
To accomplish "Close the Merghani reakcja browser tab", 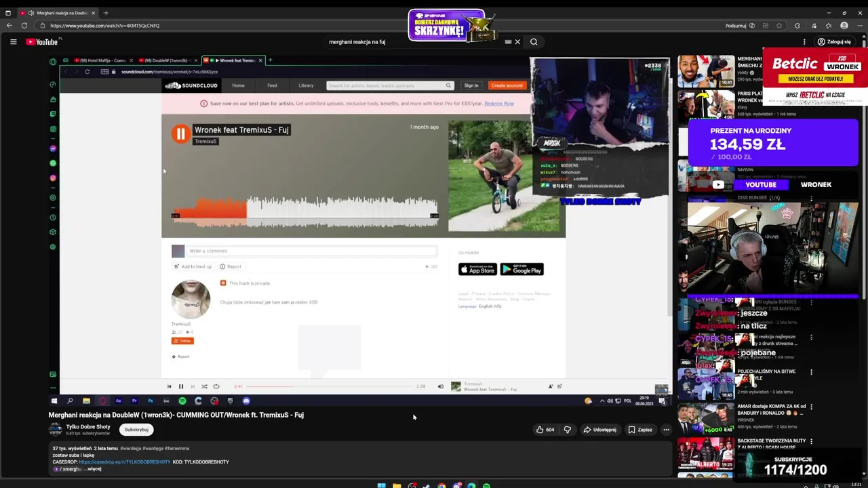I will pos(94,13).
